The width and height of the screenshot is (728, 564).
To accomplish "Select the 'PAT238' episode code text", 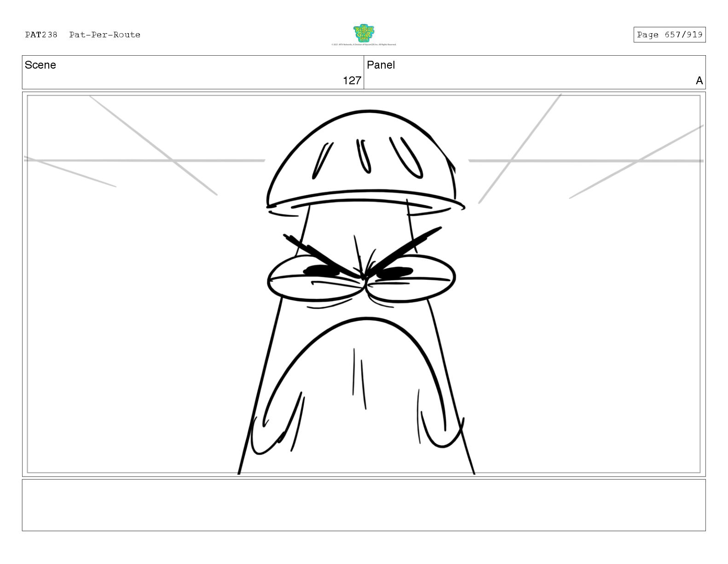I will (41, 35).
